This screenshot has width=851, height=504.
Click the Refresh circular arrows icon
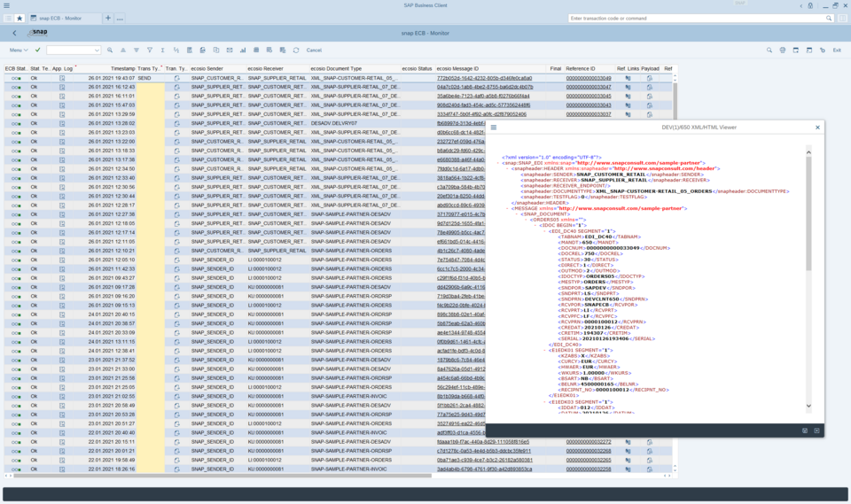click(x=296, y=50)
